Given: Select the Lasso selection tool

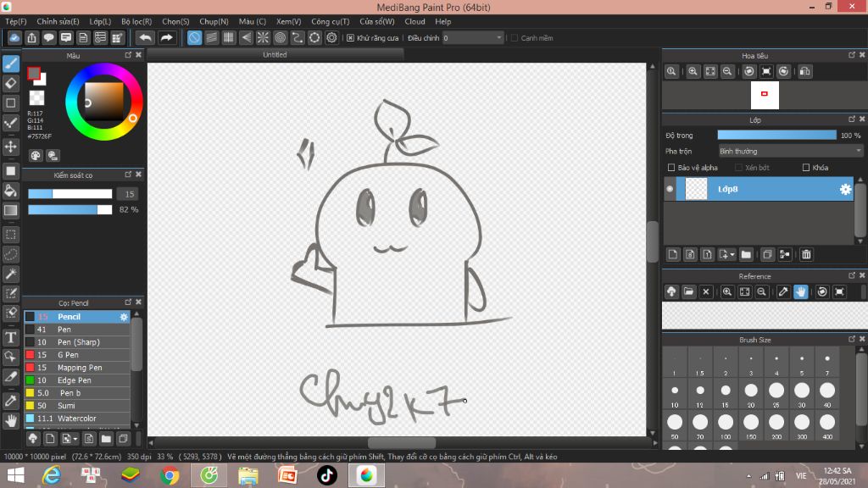Looking at the screenshot, I should [10, 254].
